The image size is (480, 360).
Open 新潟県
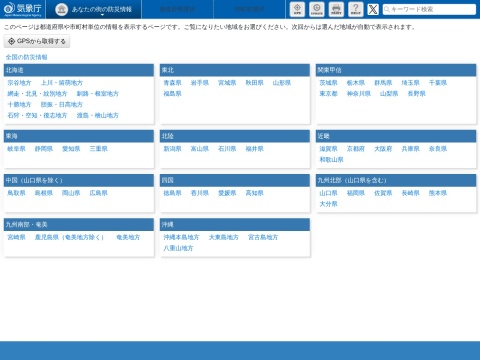(172, 149)
